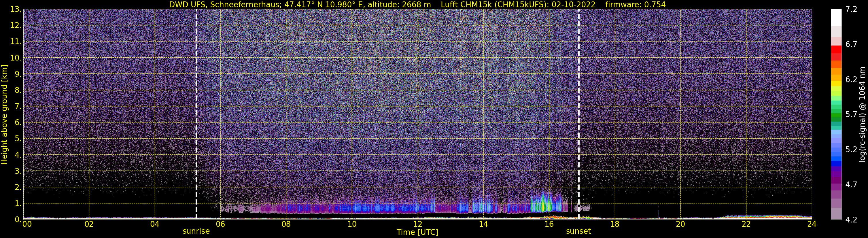Click the y-axis tick label '7.'
Screen dimensions: 868x238
[18, 107]
